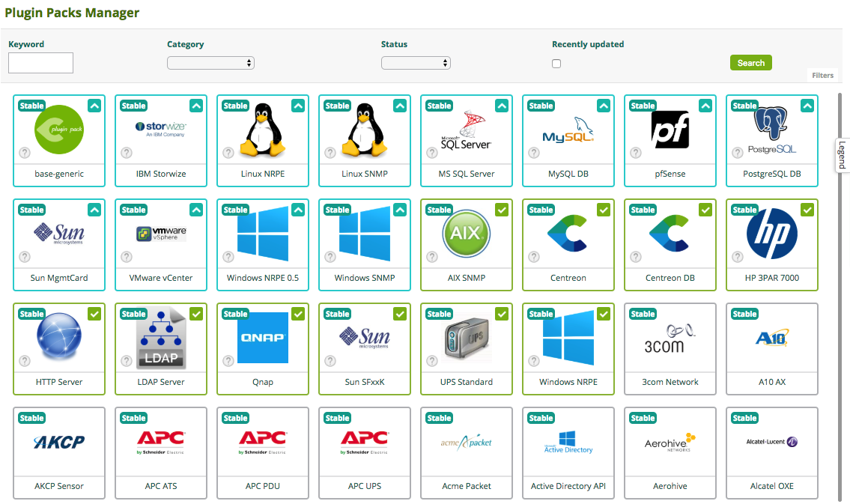Click the Search button

pyautogui.click(x=750, y=63)
